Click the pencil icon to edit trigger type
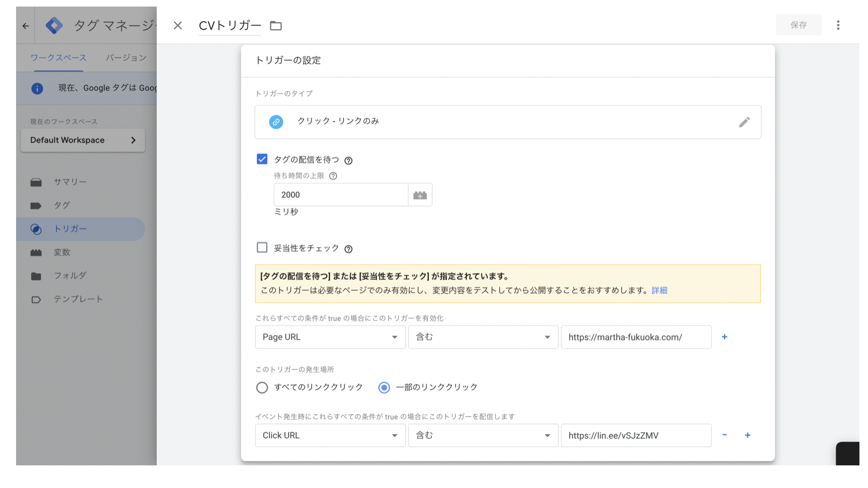This screenshot has height=488, width=868. tap(744, 122)
